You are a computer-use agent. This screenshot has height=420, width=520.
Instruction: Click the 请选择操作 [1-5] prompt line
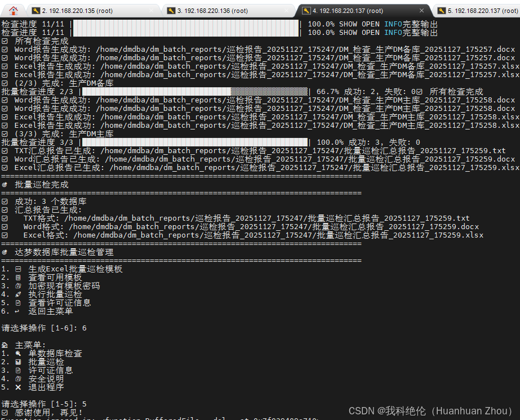tap(44, 404)
